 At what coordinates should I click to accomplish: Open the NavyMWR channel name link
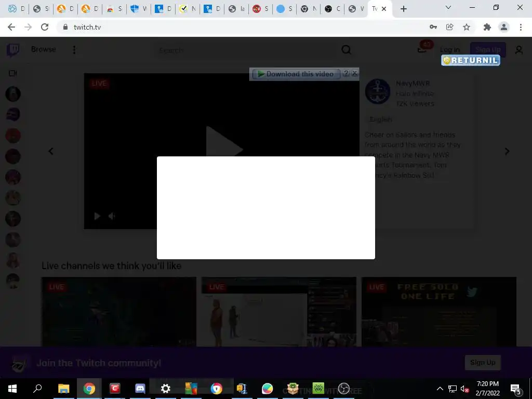coord(413,84)
